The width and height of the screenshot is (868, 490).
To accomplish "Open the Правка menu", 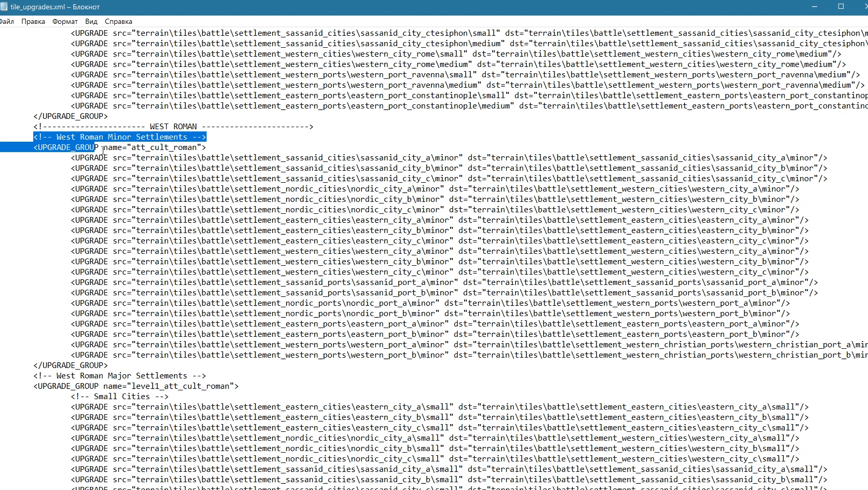I will [x=33, y=21].
